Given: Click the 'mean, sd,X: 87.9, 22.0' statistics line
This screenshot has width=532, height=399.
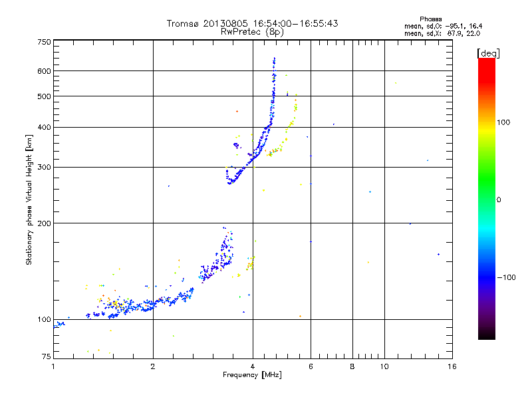Looking at the screenshot, I should [442, 33].
